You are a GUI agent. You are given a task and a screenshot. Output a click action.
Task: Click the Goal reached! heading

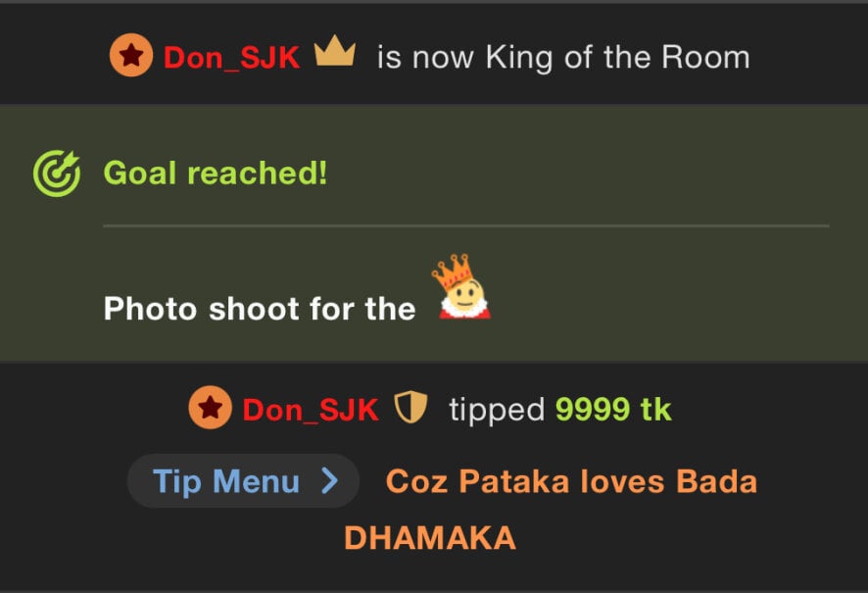pyautogui.click(x=216, y=173)
